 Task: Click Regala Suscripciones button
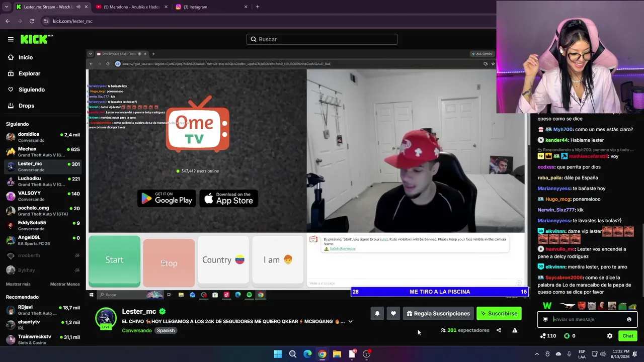438,313
